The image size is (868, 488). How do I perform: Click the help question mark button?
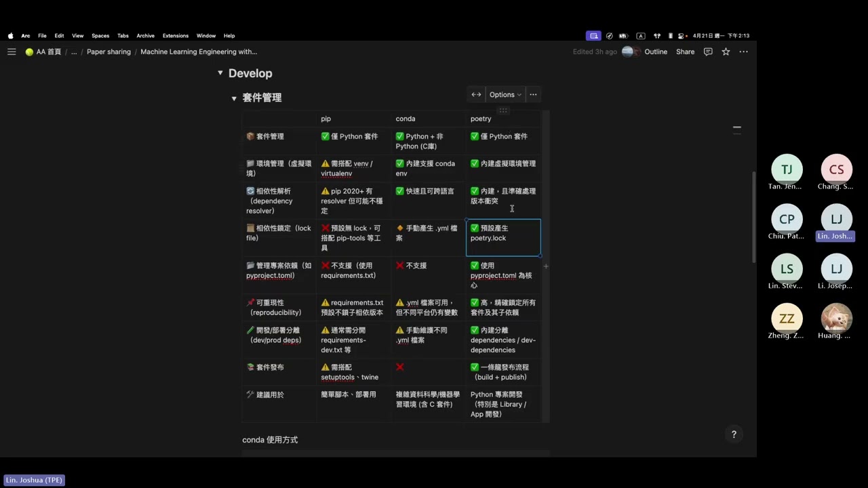(x=733, y=434)
